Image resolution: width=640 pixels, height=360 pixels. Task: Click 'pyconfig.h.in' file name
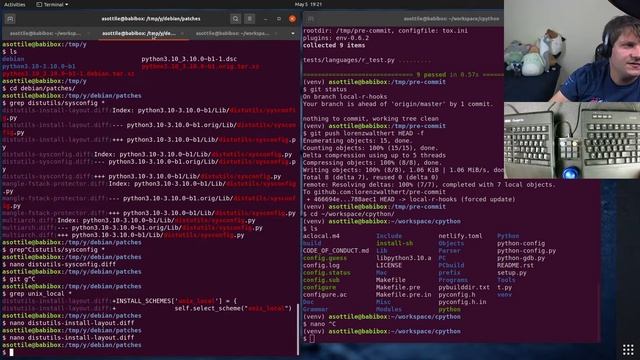click(462, 302)
